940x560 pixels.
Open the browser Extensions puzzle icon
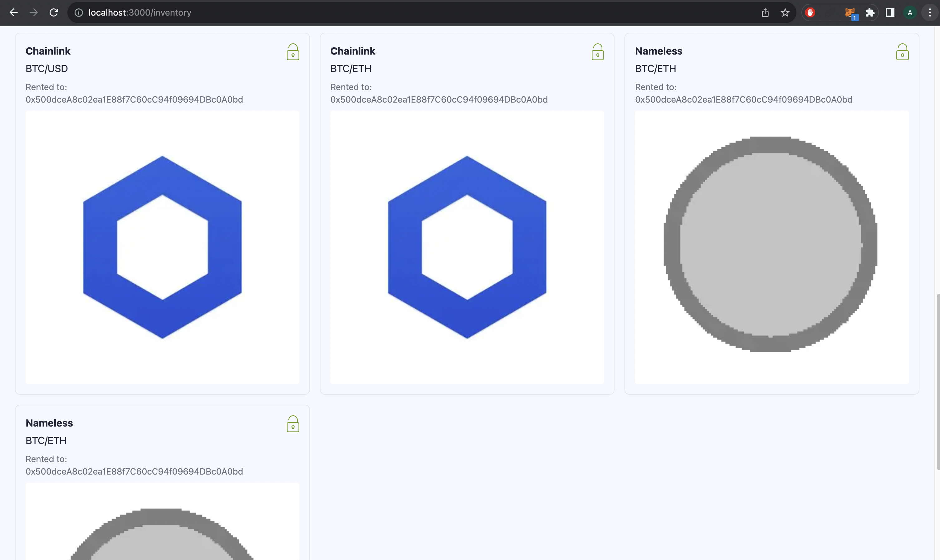click(x=870, y=13)
